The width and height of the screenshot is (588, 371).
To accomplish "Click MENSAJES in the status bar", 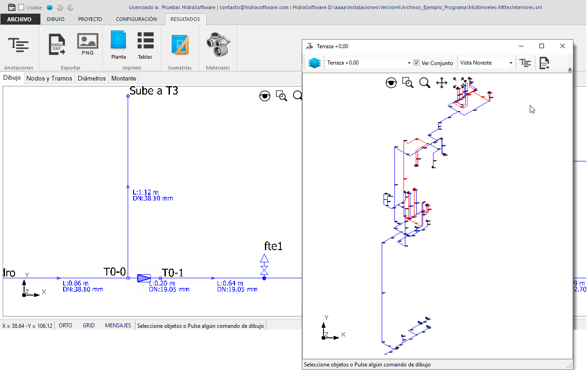I will [118, 326].
